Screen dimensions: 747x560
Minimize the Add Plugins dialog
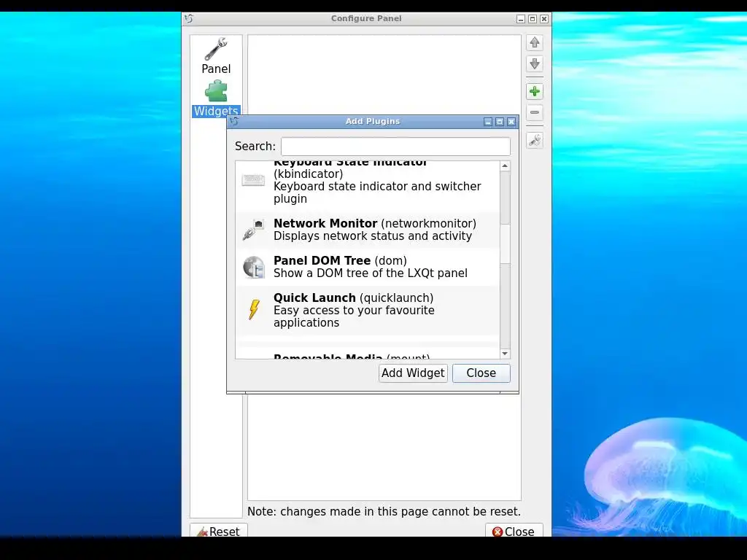(488, 122)
